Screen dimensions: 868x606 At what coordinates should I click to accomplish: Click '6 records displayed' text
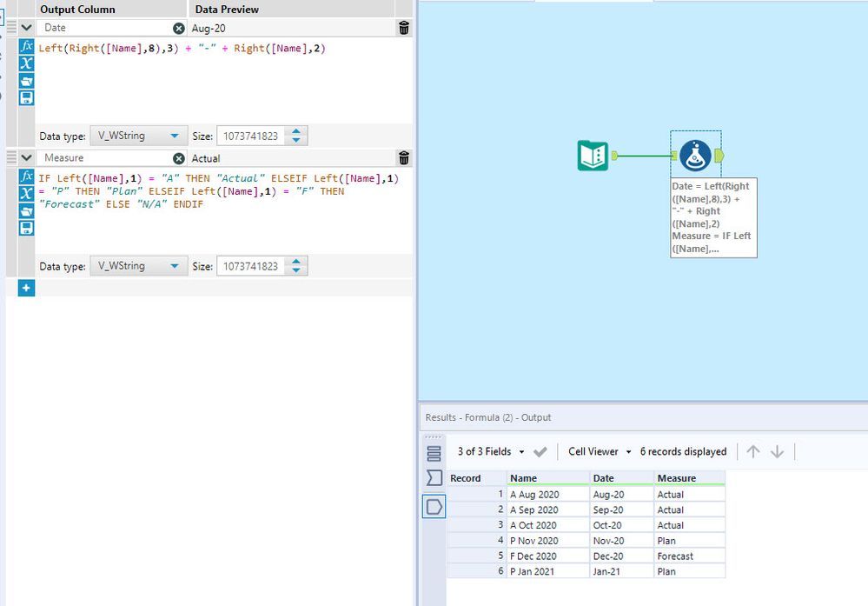click(x=683, y=451)
